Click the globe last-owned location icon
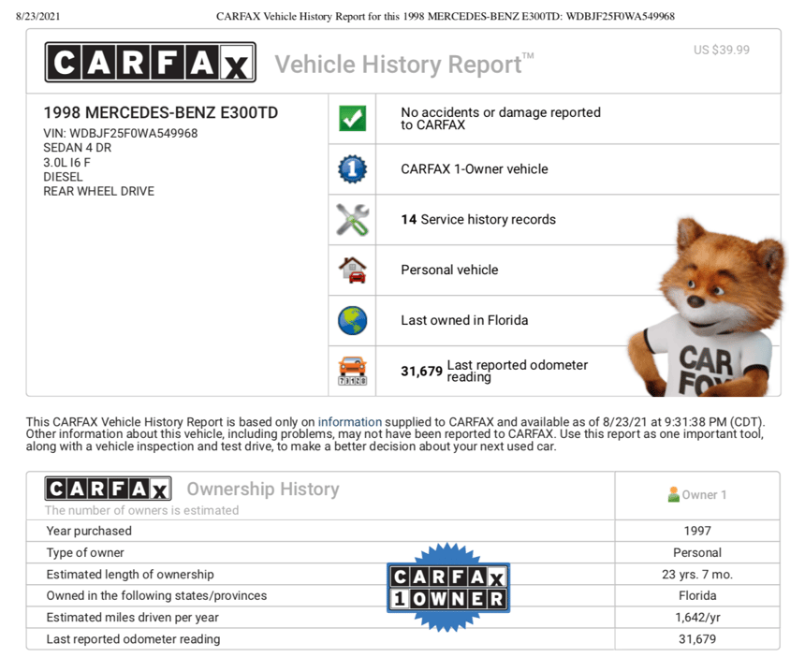The height and width of the screenshot is (672, 805). [352, 321]
